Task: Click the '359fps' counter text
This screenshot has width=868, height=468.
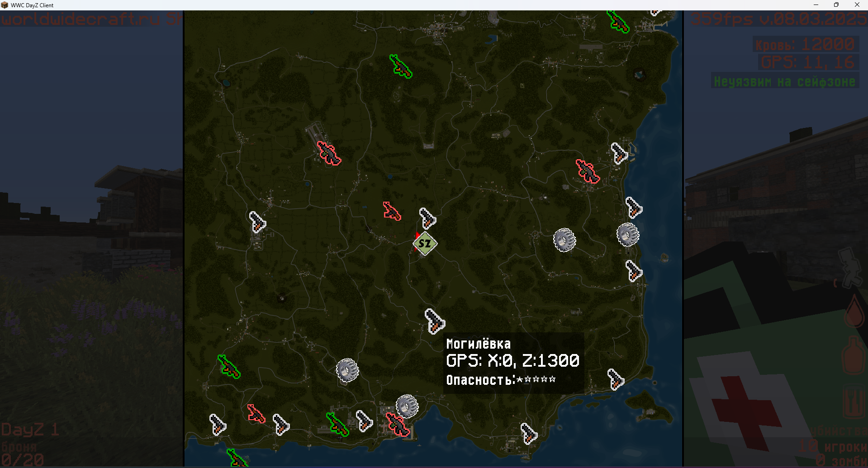Action: click(721, 19)
